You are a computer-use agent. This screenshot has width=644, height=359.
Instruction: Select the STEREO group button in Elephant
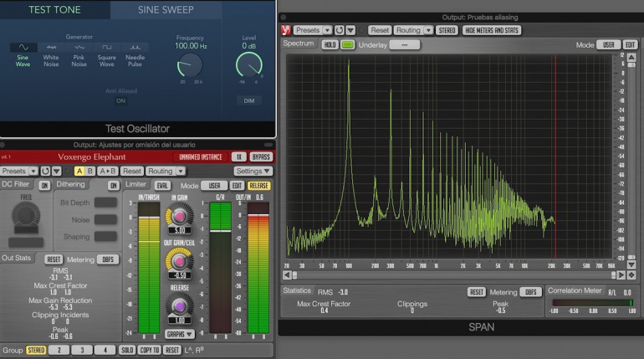(36, 350)
